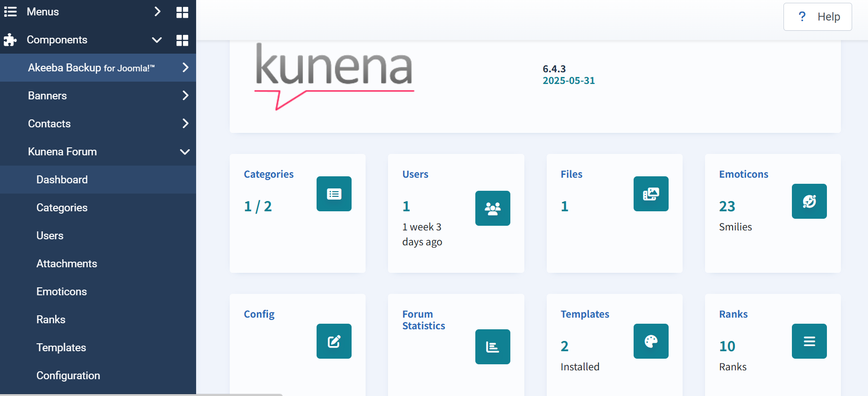The image size is (868, 396).
Task: Open the Templates card title link
Action: pyautogui.click(x=585, y=314)
